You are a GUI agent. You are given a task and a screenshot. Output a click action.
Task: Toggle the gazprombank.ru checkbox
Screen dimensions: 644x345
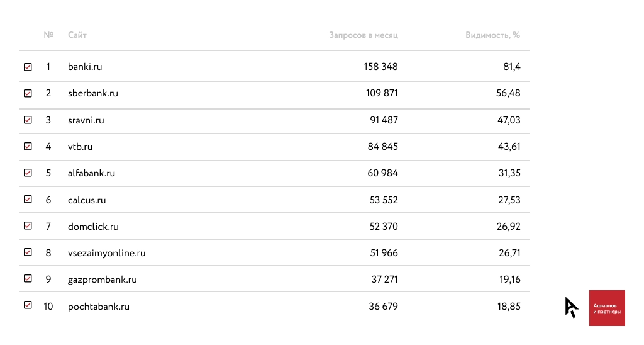28,278
